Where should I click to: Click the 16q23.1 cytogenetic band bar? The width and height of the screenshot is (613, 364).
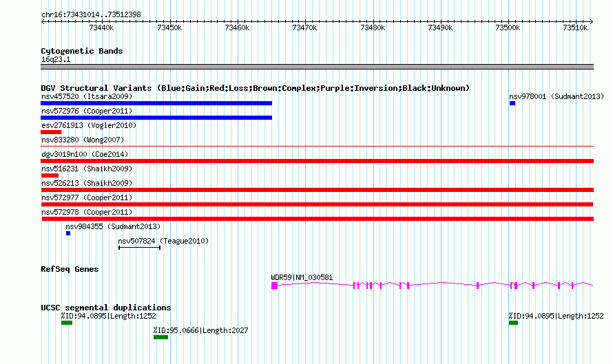[317, 67]
